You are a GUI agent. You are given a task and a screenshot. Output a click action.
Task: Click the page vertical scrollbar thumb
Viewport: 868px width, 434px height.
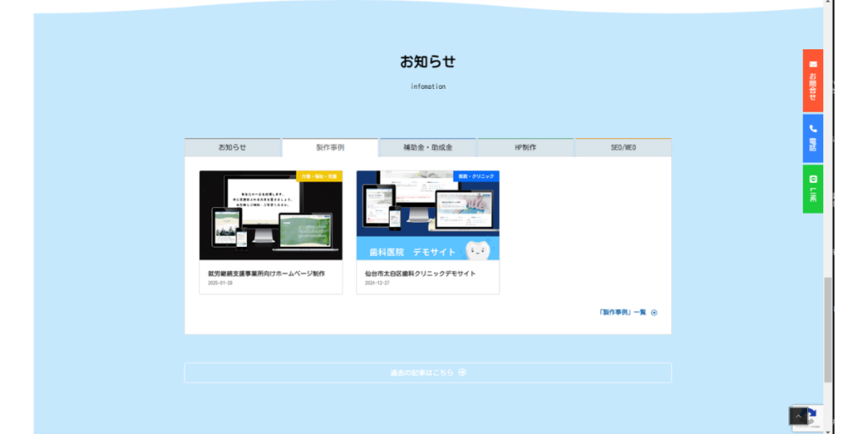tap(828, 331)
